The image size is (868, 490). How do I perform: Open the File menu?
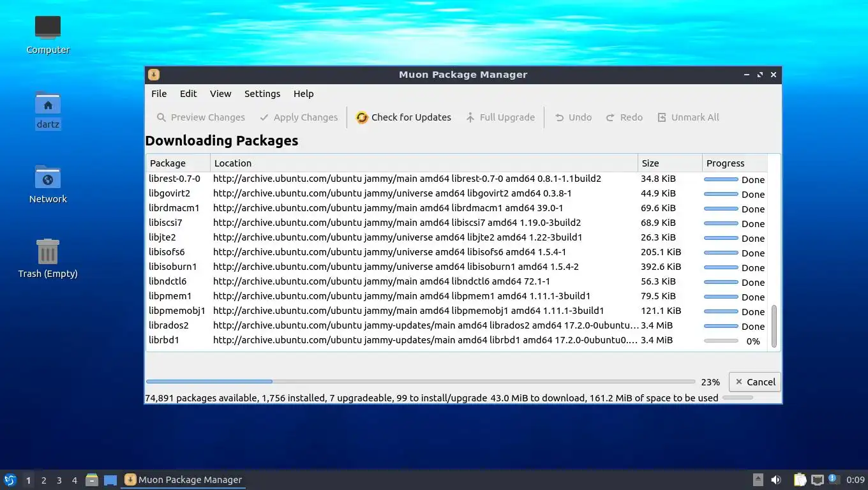[159, 94]
